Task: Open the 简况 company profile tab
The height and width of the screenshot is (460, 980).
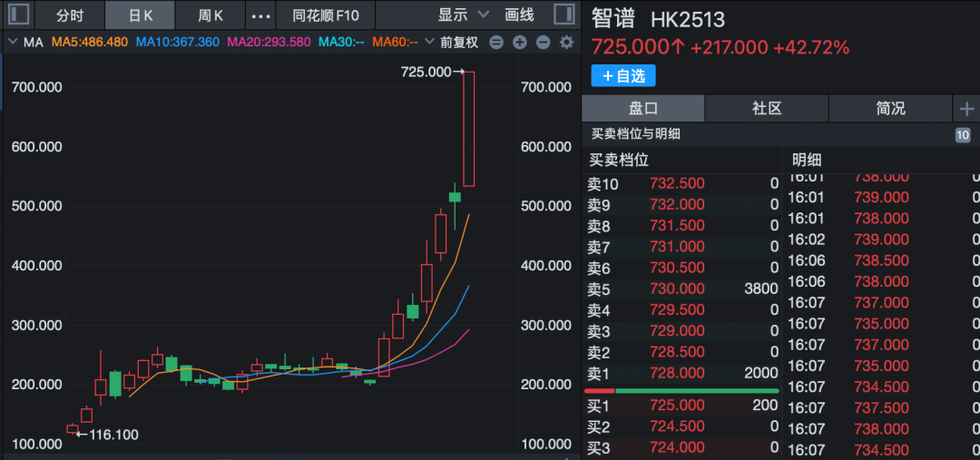Action: tap(890, 108)
